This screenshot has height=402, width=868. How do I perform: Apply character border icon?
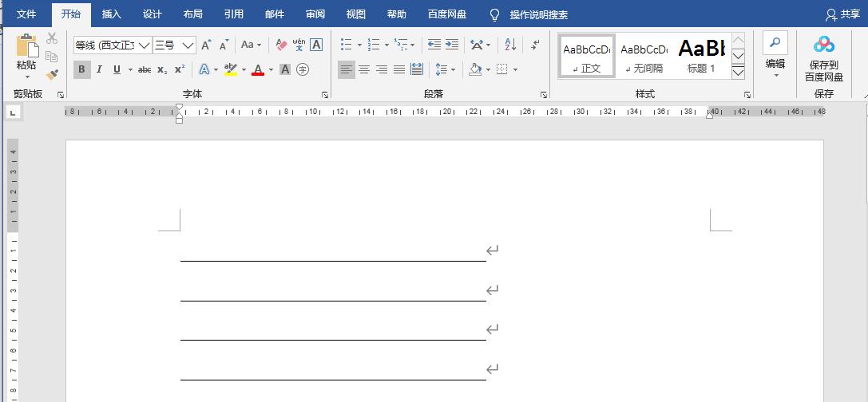coord(316,45)
